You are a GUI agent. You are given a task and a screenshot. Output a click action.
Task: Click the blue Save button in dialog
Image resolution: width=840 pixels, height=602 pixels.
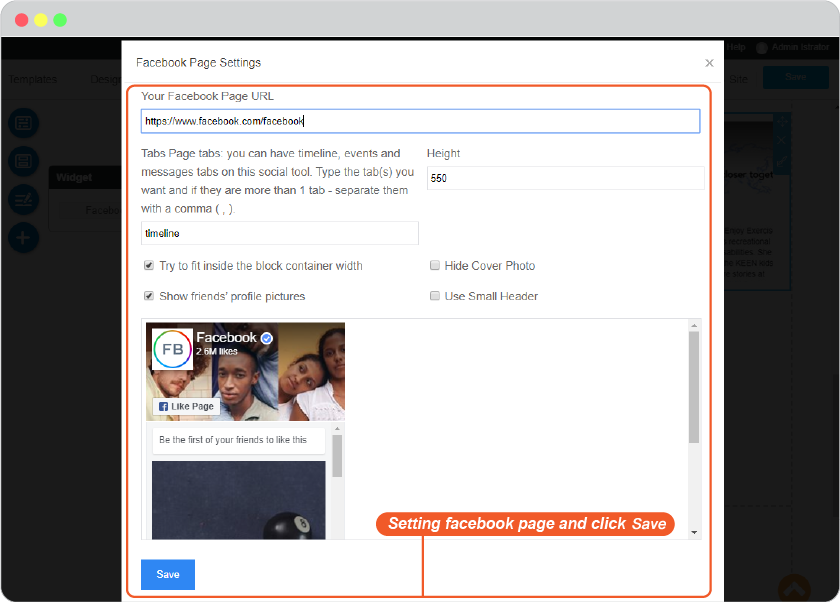(168, 574)
